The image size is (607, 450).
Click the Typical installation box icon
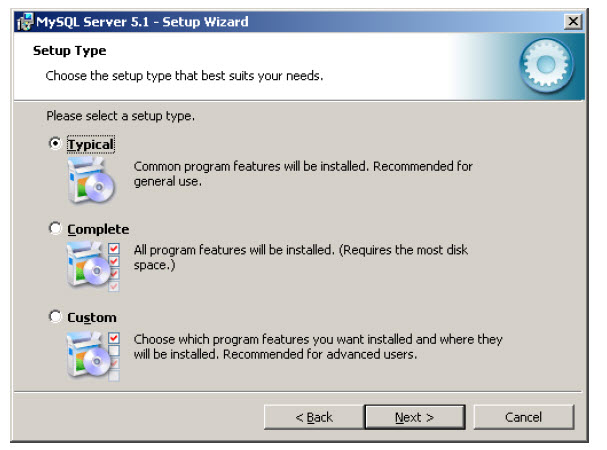(91, 180)
